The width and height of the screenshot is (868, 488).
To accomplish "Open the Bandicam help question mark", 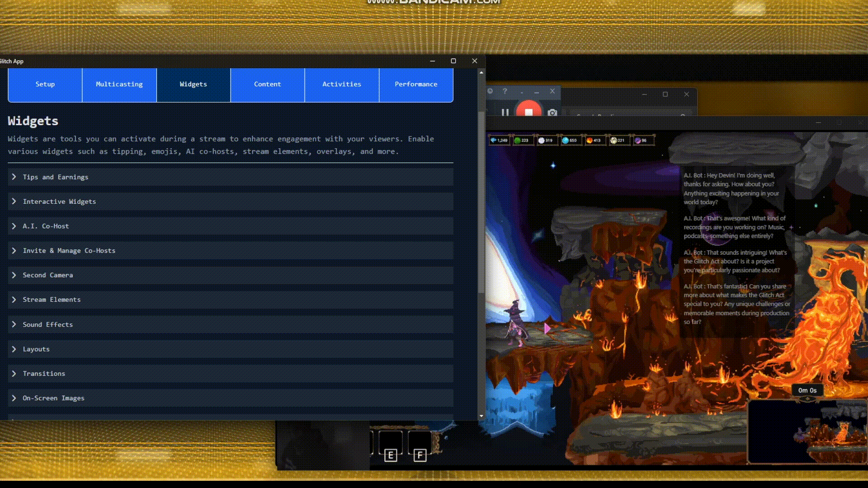I will [505, 91].
